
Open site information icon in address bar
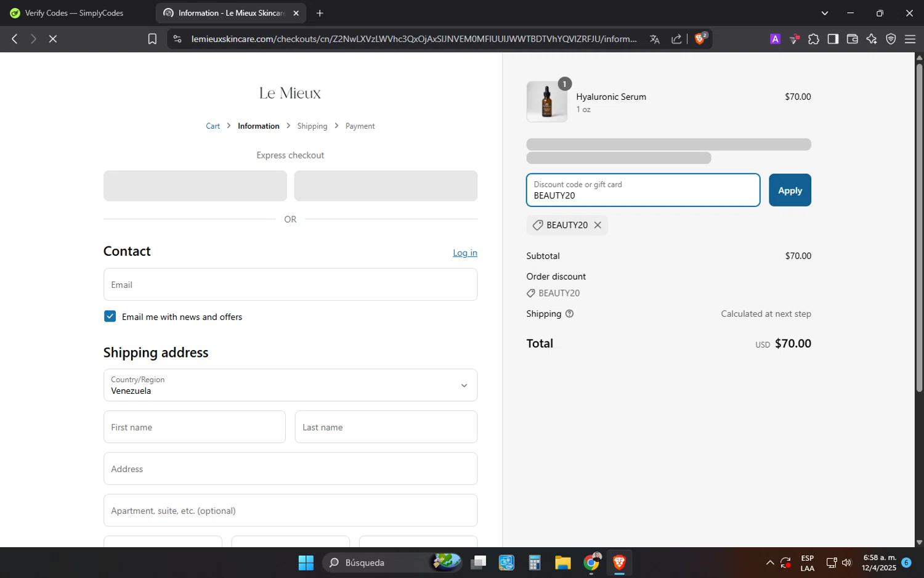(177, 39)
